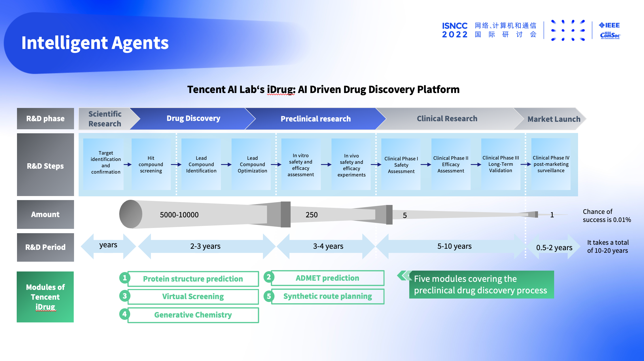Click the ISNCC 2022 logo text
Image resolution: width=644 pixels, height=361 pixels.
click(x=455, y=30)
